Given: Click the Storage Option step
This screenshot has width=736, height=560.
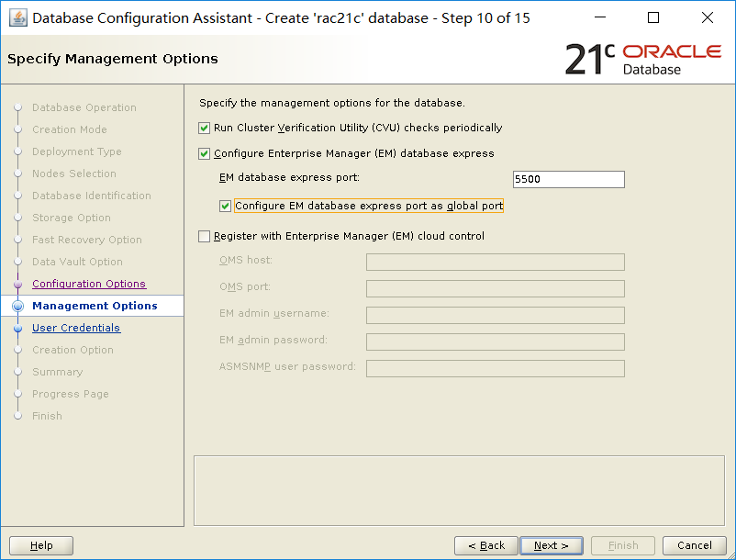Looking at the screenshot, I should click(72, 218).
